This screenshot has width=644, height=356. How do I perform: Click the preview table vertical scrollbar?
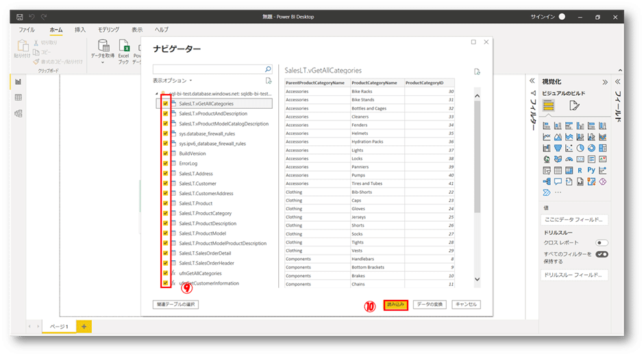click(477, 157)
